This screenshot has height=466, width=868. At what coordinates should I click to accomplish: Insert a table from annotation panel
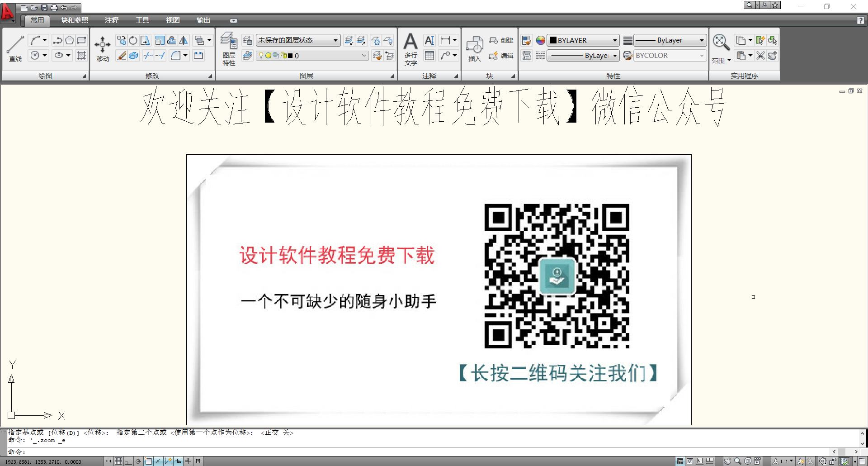pos(429,56)
